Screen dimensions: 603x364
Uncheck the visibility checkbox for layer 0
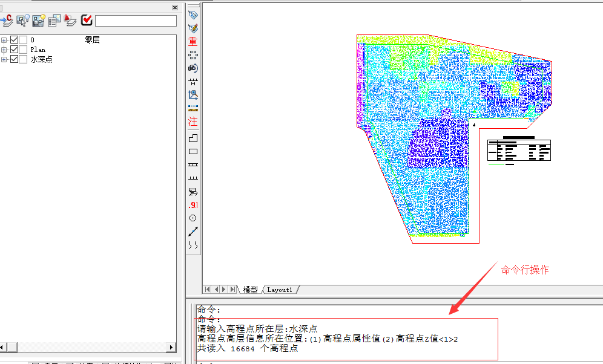click(x=14, y=41)
